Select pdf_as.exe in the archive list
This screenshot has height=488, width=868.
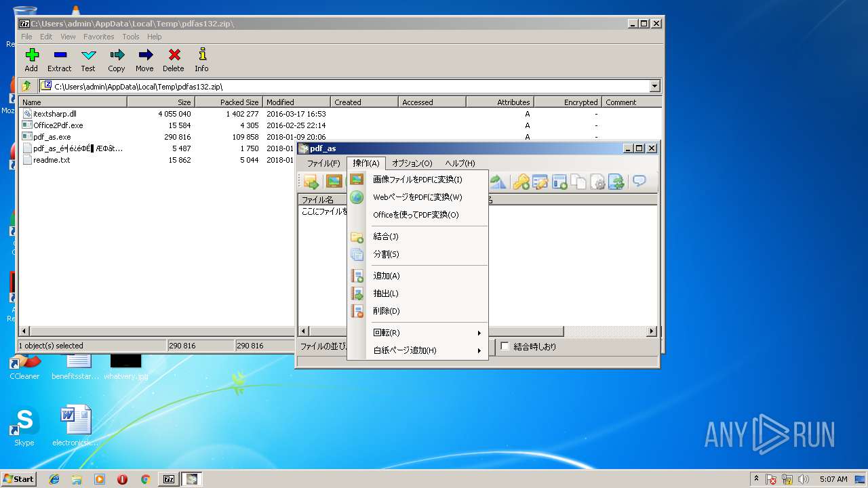tap(52, 137)
